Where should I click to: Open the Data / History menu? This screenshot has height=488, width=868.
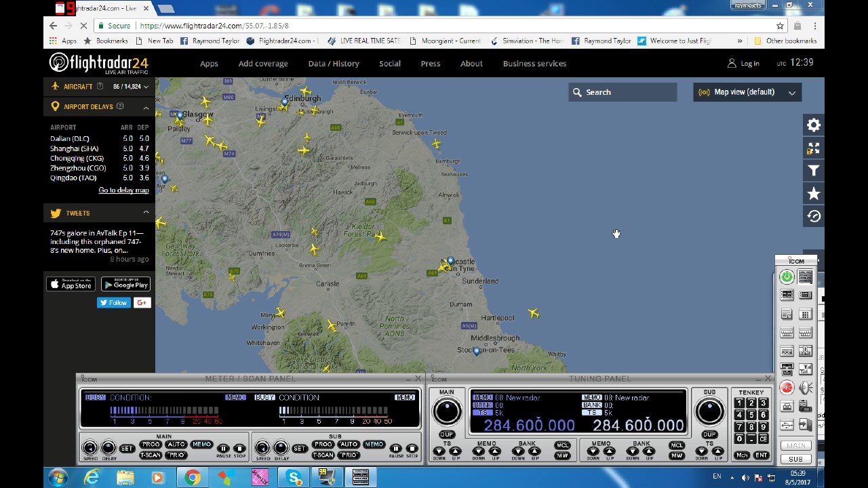tap(334, 64)
